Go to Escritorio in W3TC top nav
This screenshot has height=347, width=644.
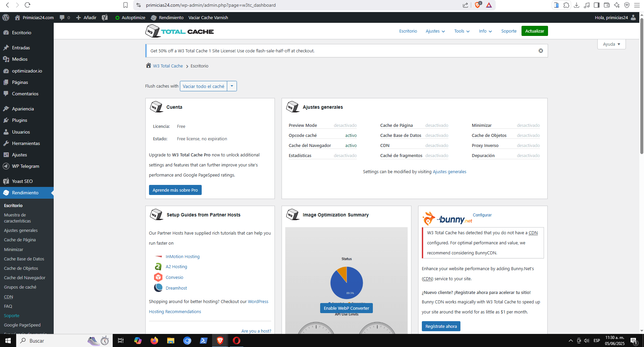[x=408, y=31]
